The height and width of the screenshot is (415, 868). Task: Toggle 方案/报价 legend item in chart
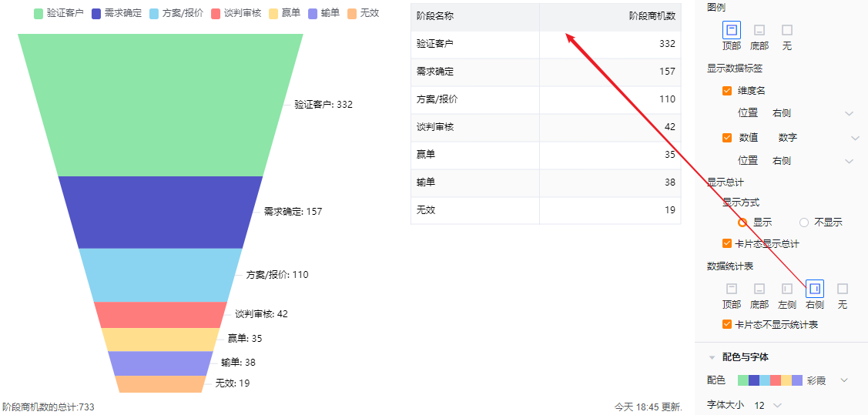tap(176, 13)
